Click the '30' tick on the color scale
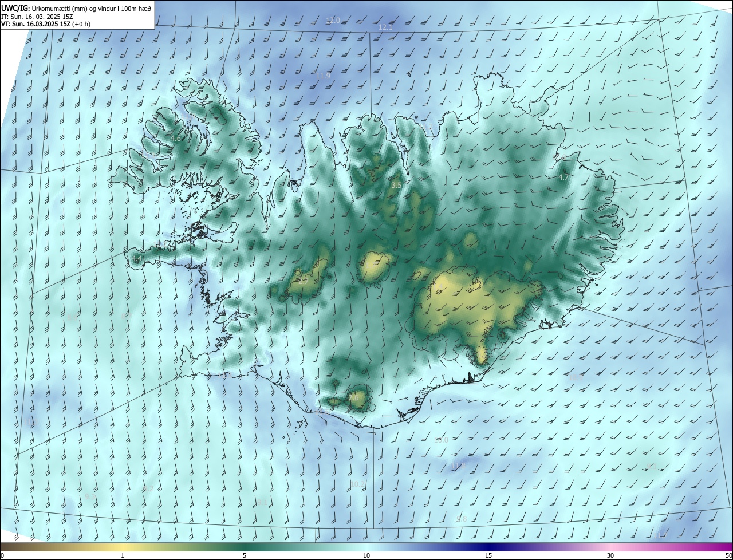This screenshot has height=560, width=733. (610, 556)
